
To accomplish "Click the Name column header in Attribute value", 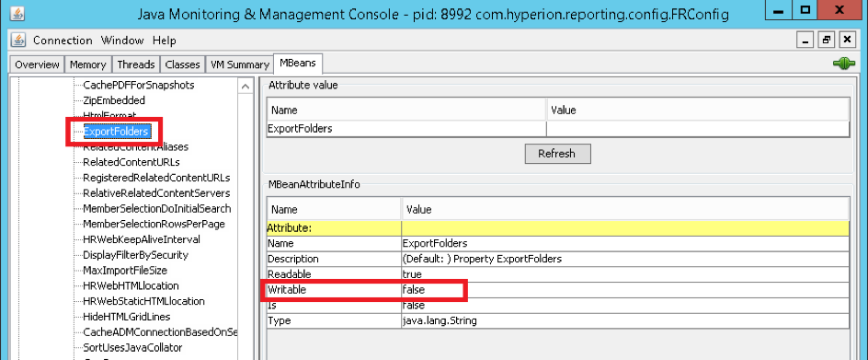I will (x=406, y=110).
